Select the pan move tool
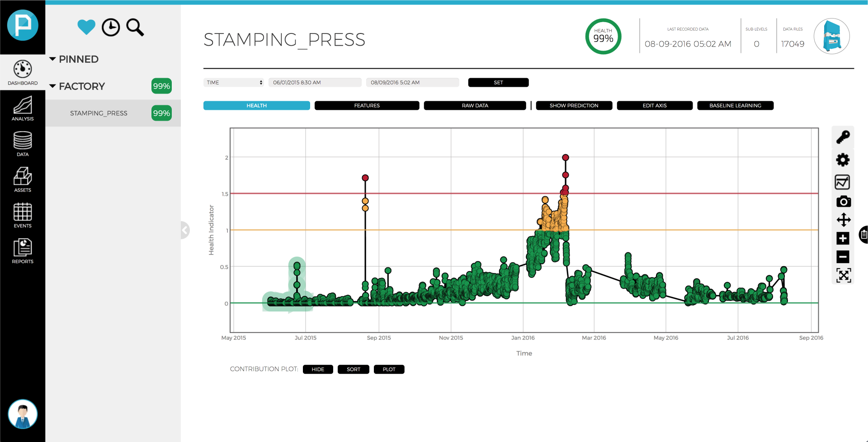 843,220
